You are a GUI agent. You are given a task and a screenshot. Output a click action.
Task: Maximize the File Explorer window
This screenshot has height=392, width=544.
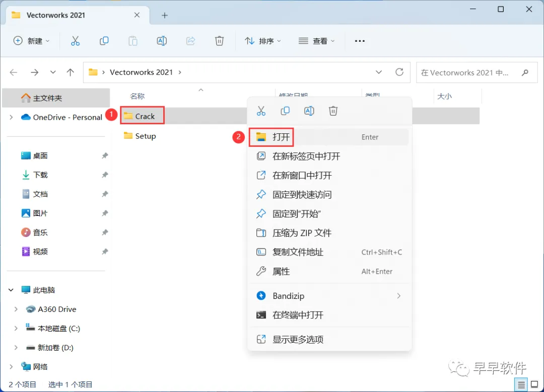(x=501, y=10)
